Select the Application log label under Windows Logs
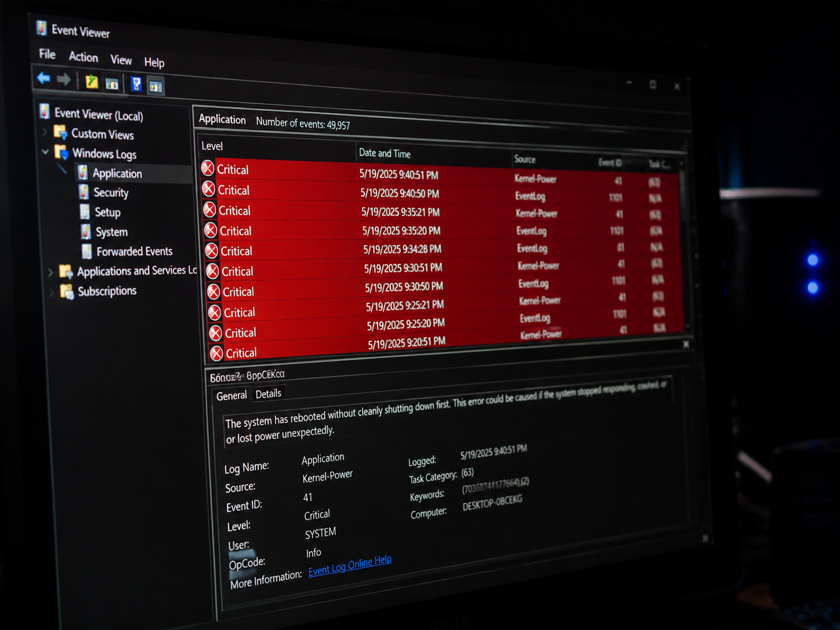This screenshot has width=840, height=630. pos(117,173)
